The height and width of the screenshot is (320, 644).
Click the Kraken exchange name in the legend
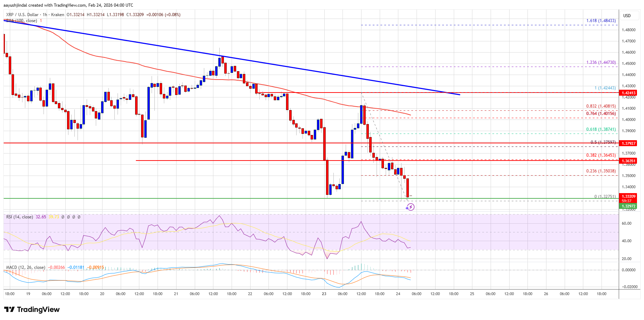click(x=58, y=15)
